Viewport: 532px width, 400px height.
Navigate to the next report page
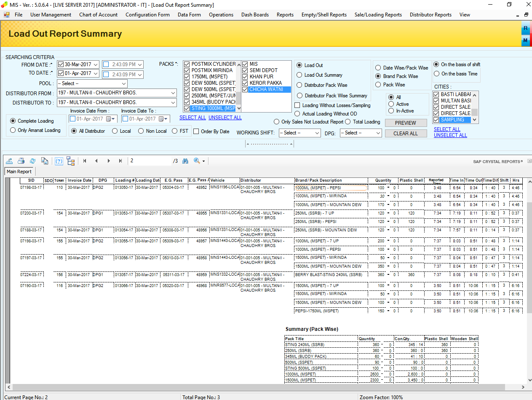pos(108,161)
